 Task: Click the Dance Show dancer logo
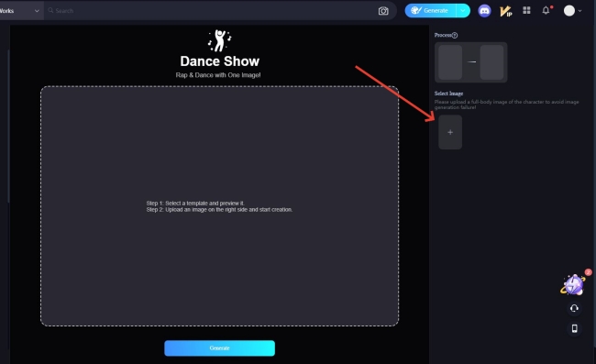coord(219,40)
